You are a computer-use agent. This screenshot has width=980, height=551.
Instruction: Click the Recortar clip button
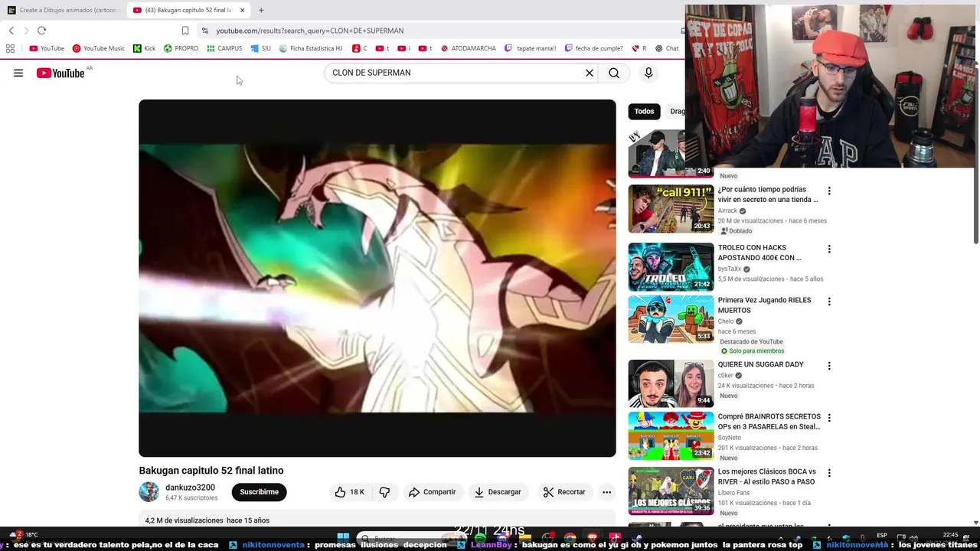pyautogui.click(x=564, y=492)
